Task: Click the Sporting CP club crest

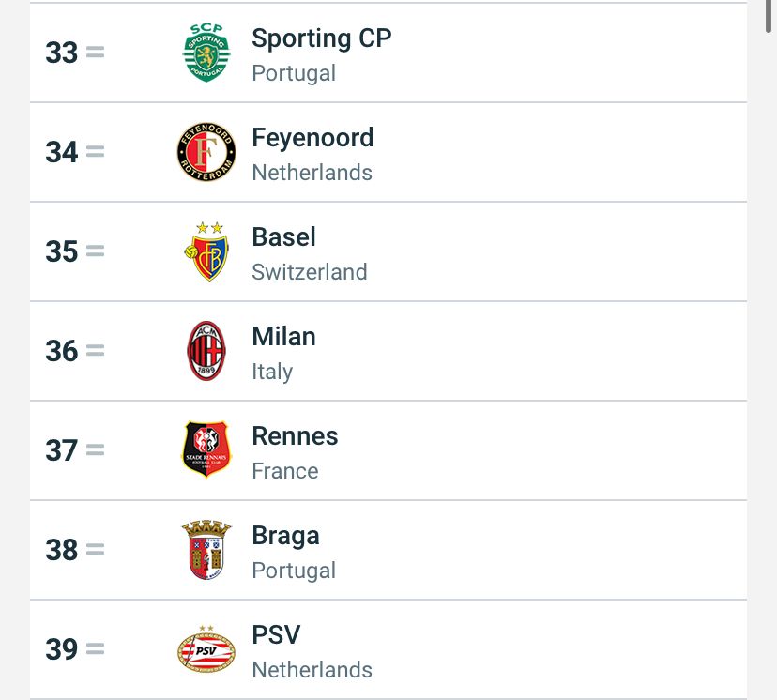Action: pos(206,53)
